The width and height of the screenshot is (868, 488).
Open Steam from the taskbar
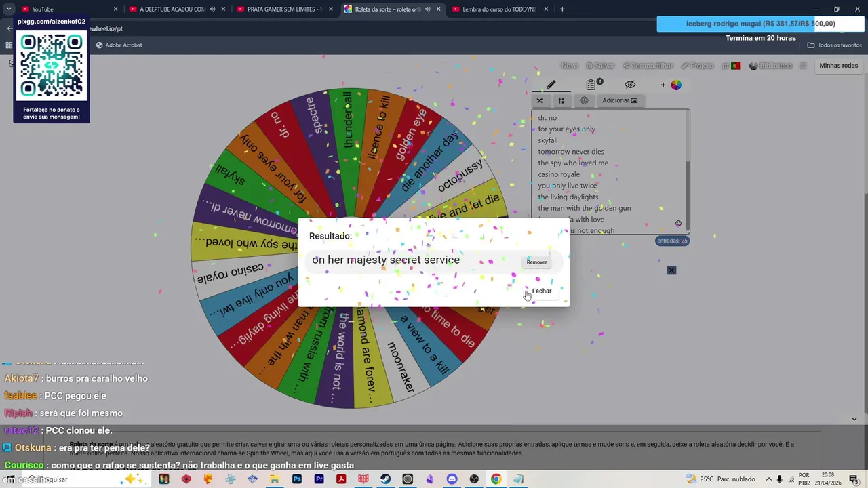[x=386, y=479]
